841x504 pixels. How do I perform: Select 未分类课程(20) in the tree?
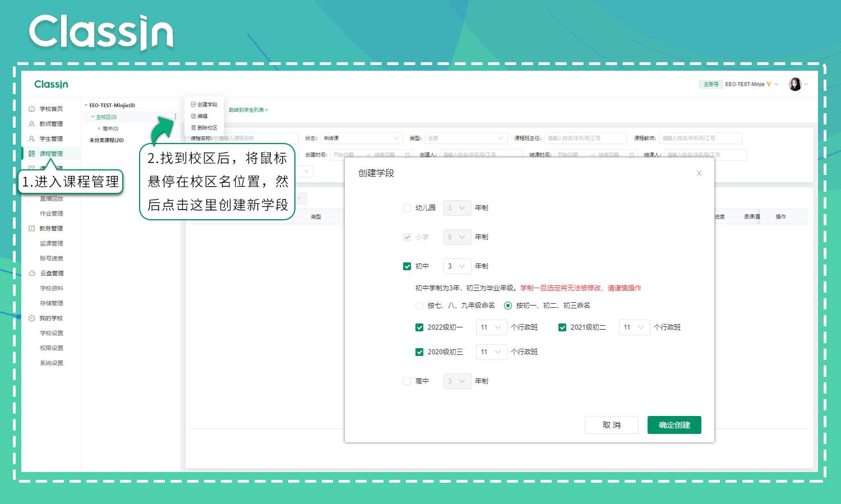[107, 140]
